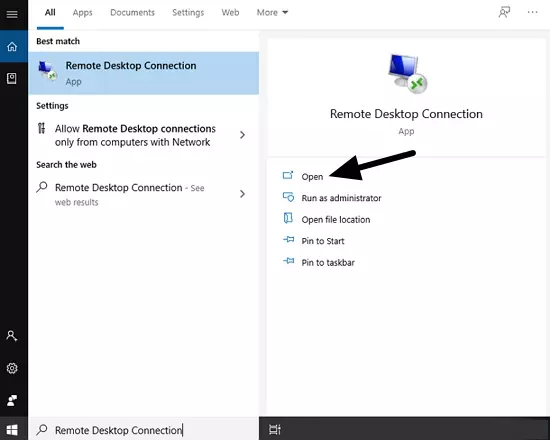Open the hamburger menu in the sidebar
The image size is (550, 440).
tap(12, 14)
